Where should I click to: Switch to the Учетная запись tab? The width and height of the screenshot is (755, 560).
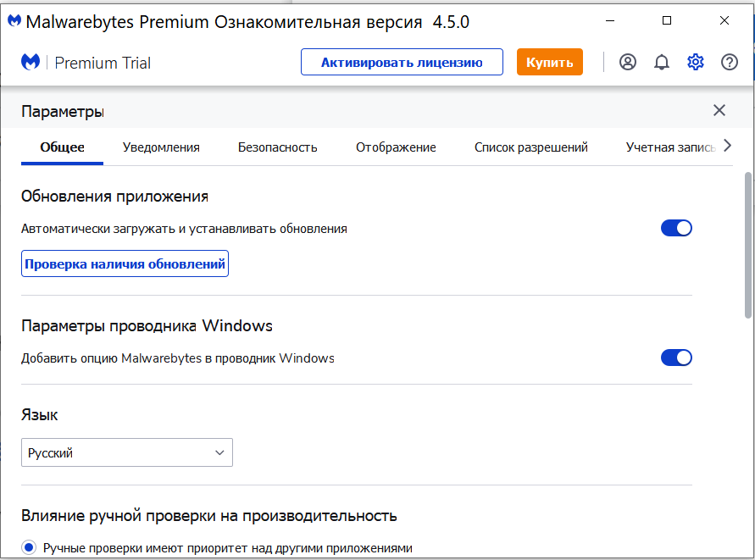point(671,147)
